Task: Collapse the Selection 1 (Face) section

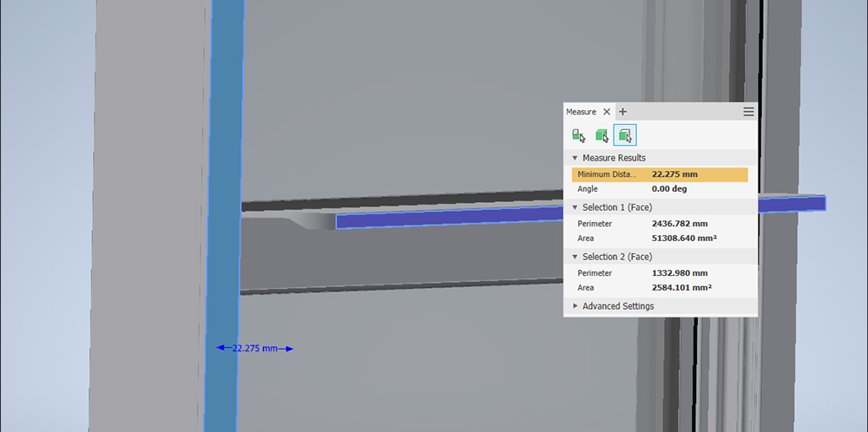Action: pos(575,207)
